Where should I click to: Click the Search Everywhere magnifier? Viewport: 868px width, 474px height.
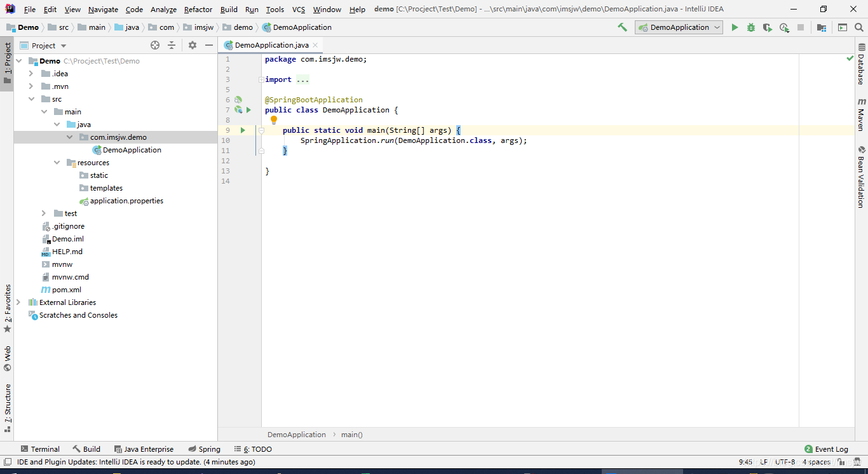[x=859, y=27]
